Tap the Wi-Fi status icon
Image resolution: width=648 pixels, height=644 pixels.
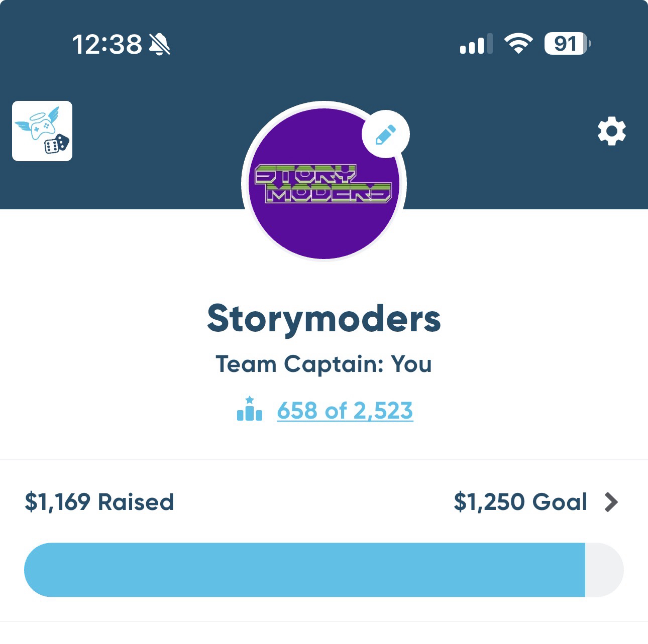519,44
